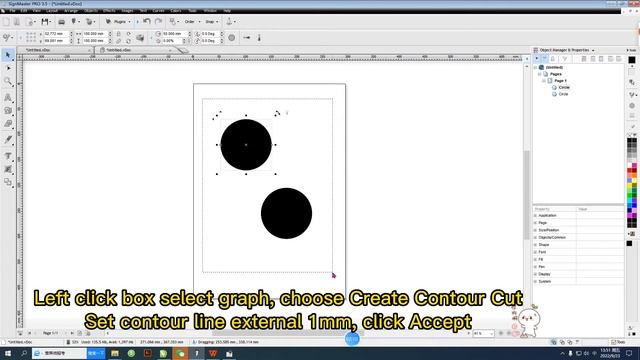Open the File menu
This screenshot has width=640, height=360.
[x=13, y=11]
